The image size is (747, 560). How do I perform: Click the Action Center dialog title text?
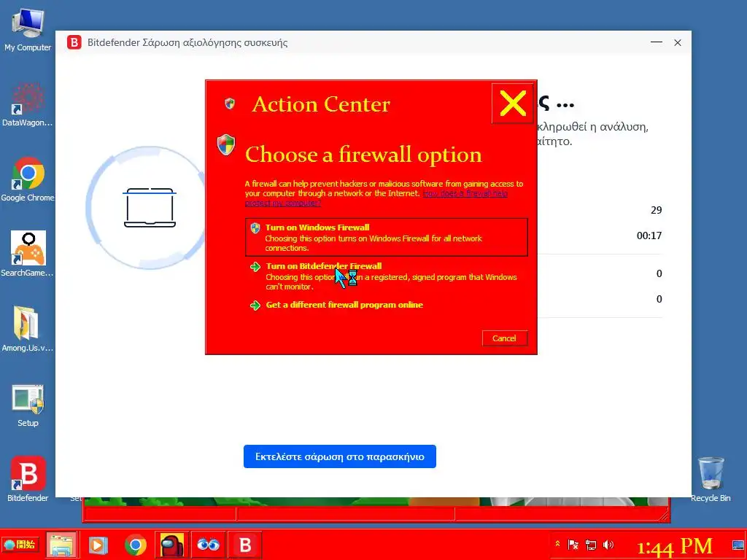tap(321, 104)
